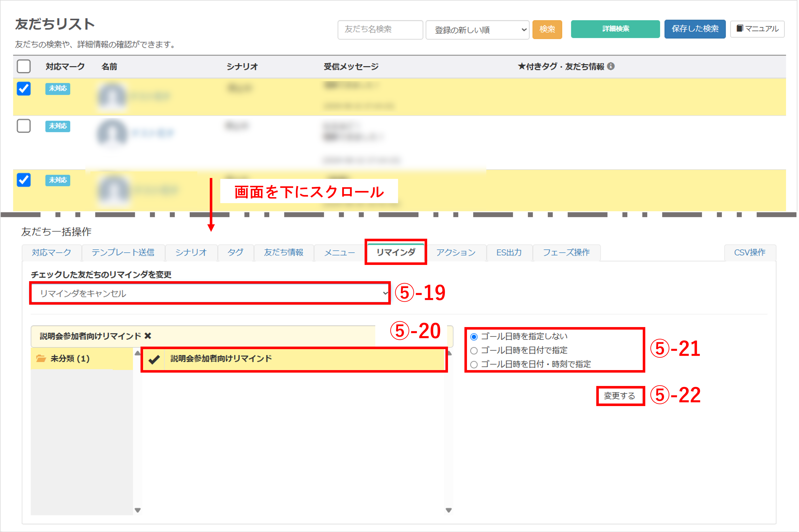Click the 友だち名検索 input field

coord(380,29)
